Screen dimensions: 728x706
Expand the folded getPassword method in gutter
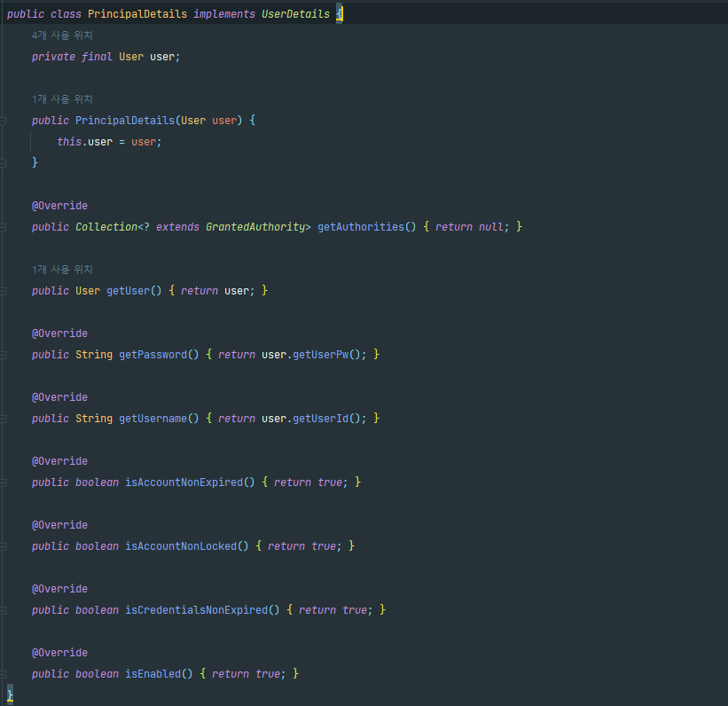coord(3,355)
